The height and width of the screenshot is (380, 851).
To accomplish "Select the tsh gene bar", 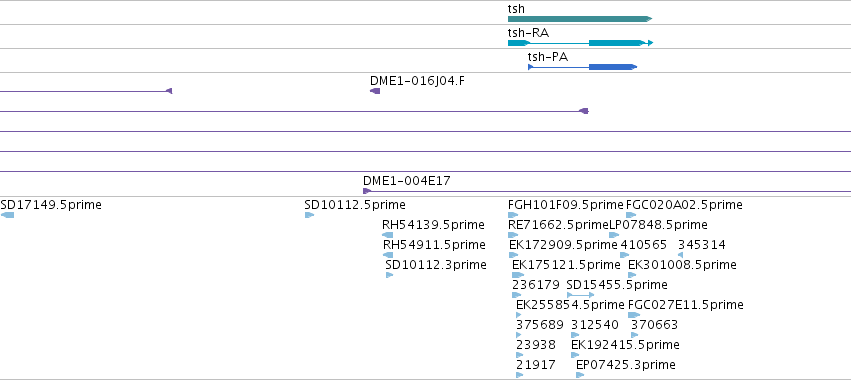I will click(580, 19).
